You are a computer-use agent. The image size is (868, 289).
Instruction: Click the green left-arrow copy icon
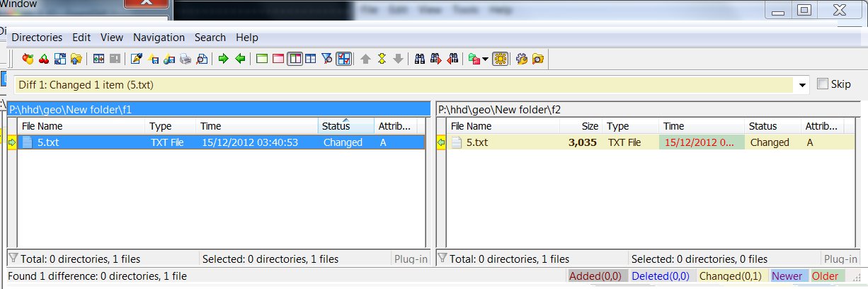pyautogui.click(x=240, y=59)
